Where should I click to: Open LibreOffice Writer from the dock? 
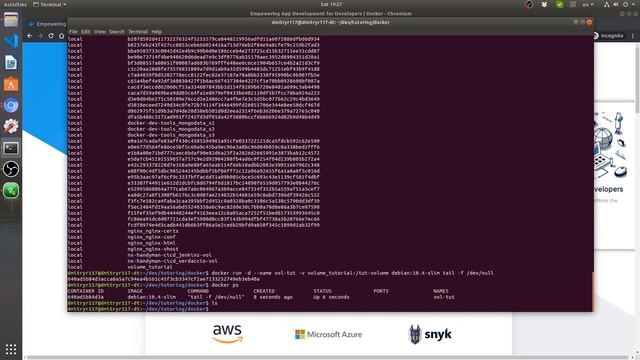[x=11, y=62]
